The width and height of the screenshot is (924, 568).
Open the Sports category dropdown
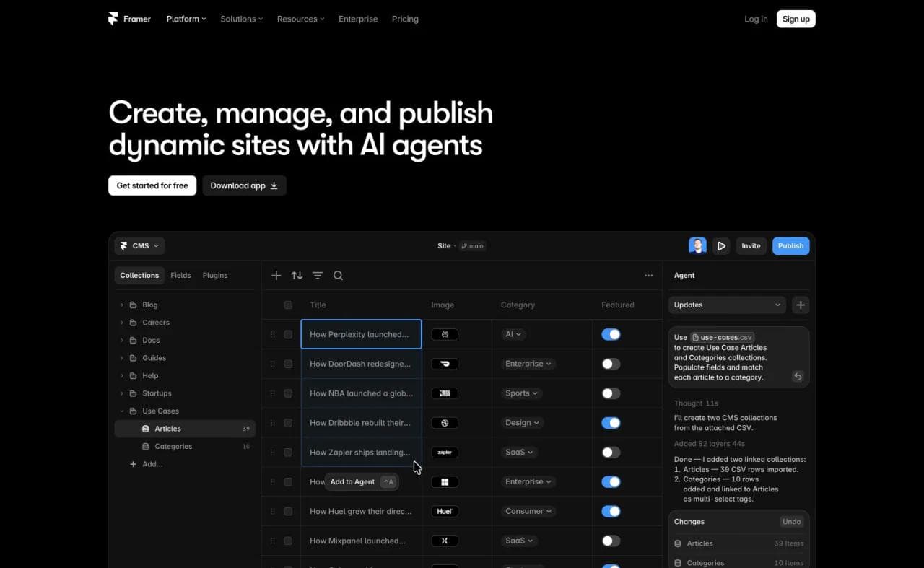tap(522, 393)
